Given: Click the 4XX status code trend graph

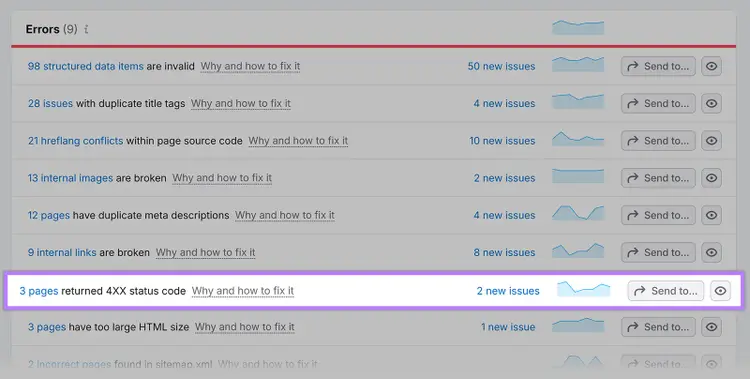Looking at the screenshot, I should coord(584,289).
